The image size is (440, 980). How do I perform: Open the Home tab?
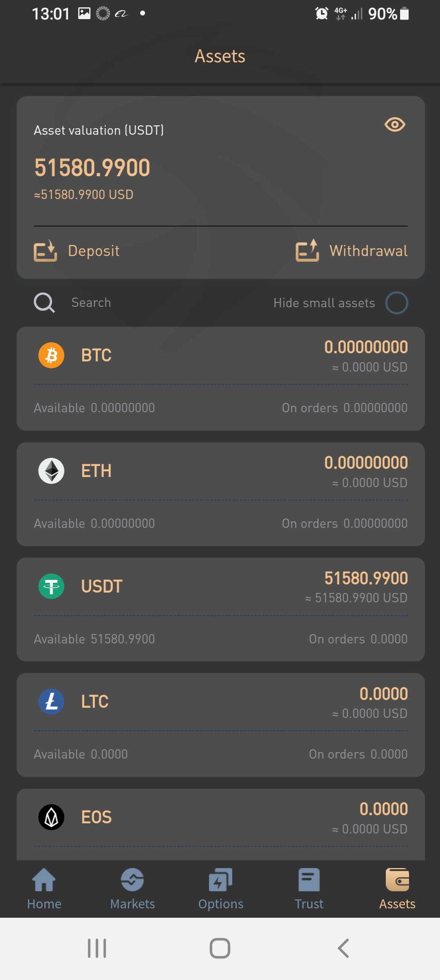(44, 889)
